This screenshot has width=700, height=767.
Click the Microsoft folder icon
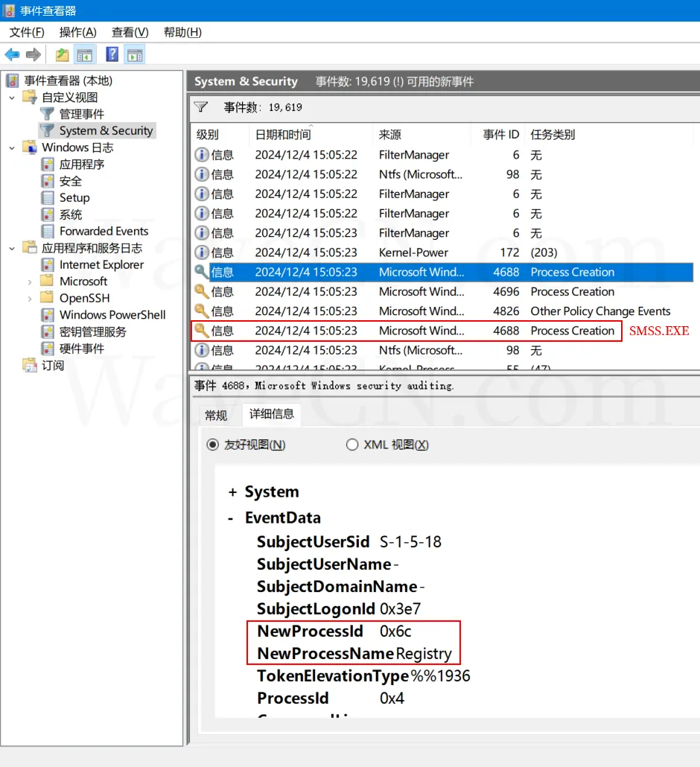click(47, 281)
